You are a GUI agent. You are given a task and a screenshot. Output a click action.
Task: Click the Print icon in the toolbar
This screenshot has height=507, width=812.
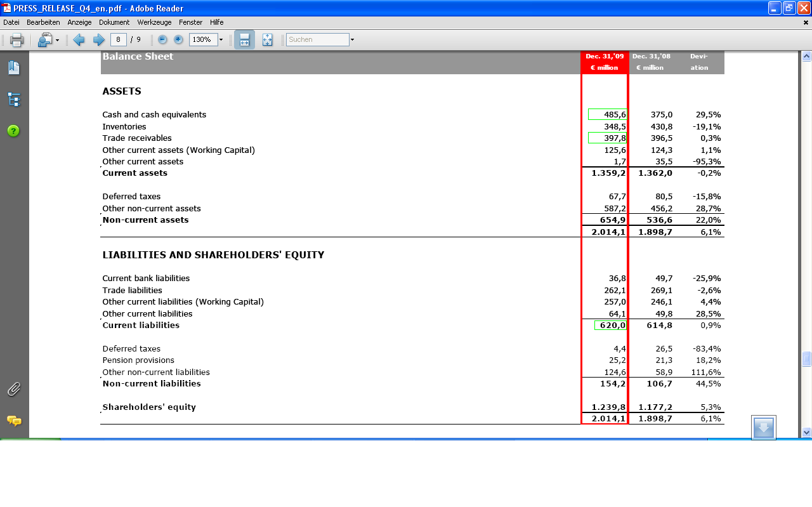(17, 40)
